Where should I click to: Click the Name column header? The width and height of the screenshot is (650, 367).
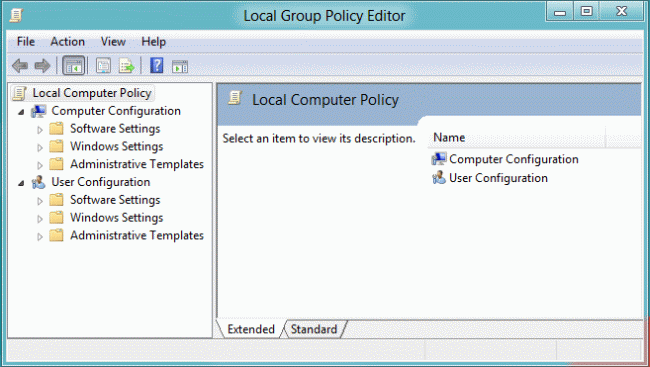point(517,138)
